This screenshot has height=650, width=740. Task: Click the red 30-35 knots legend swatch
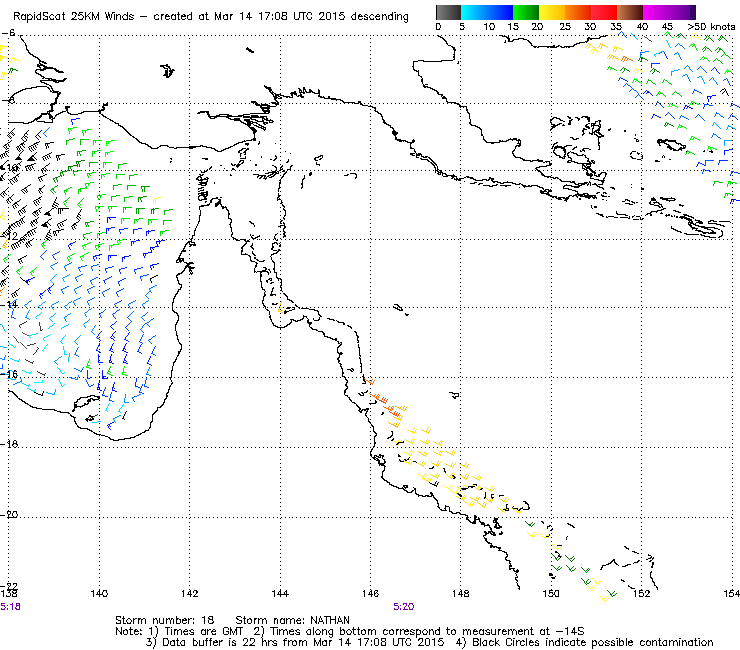[x=604, y=12]
